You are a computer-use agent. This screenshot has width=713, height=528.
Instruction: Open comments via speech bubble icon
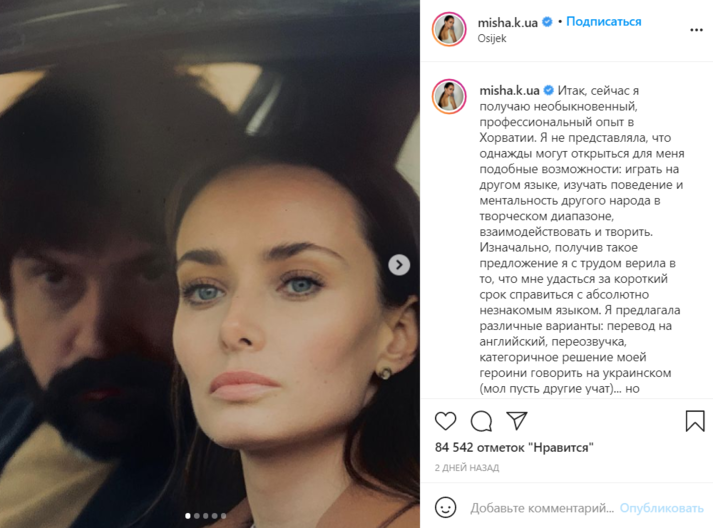point(481,421)
